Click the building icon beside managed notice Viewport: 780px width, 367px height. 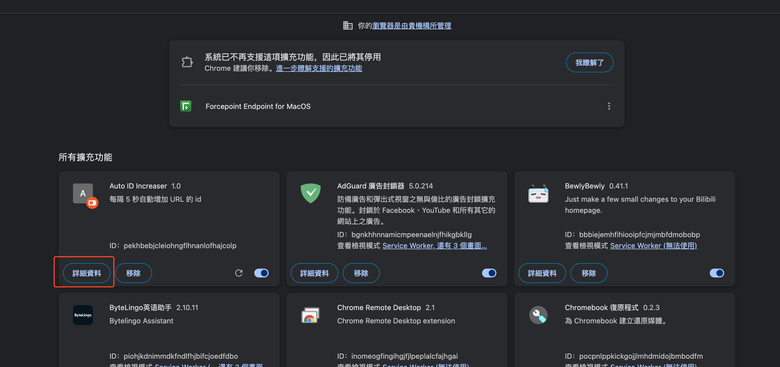pyautogui.click(x=348, y=25)
